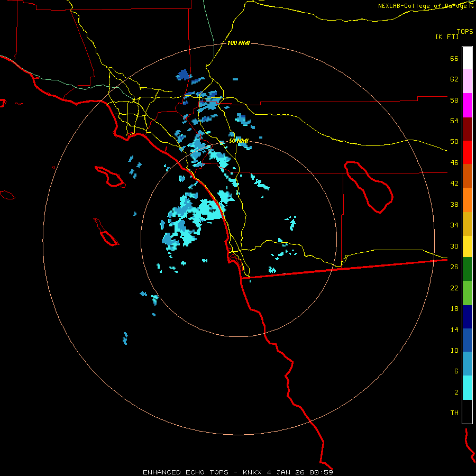Click the dark orange 46 kft swatch
This screenshot has height=476, width=476.
467,176
